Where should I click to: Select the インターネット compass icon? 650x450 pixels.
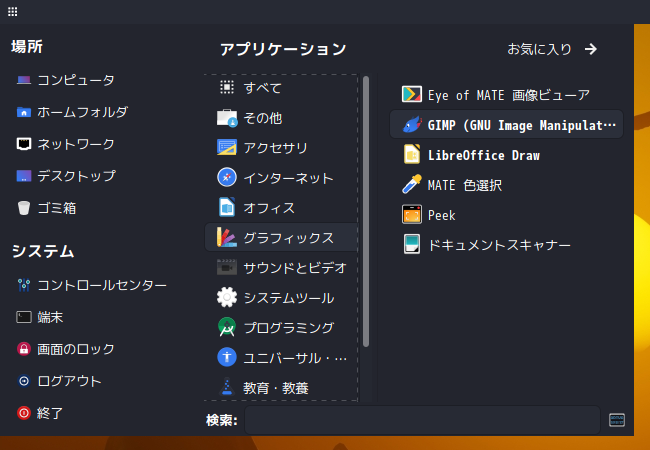point(227,178)
